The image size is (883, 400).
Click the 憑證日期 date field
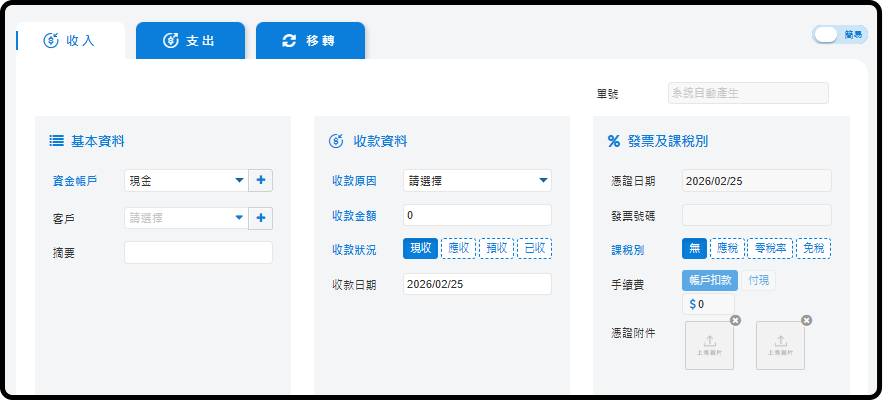point(757,181)
